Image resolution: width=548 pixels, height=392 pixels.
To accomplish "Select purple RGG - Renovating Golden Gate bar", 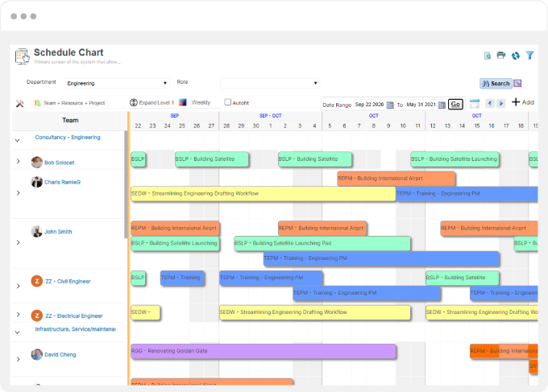I will tap(264, 351).
